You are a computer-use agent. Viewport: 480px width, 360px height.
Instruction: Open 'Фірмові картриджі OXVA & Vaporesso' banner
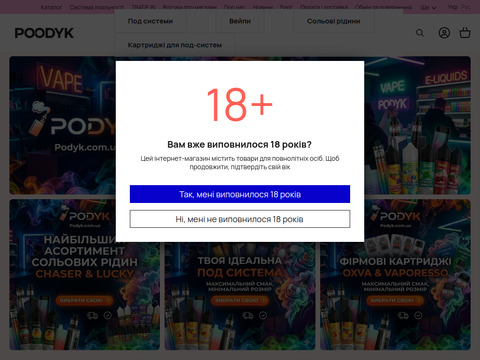[x=395, y=275]
